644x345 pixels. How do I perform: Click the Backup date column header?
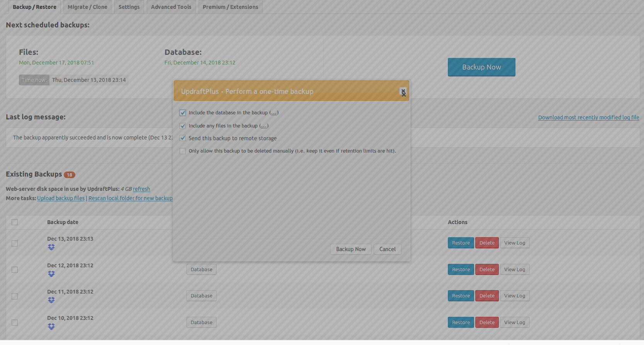click(x=63, y=222)
